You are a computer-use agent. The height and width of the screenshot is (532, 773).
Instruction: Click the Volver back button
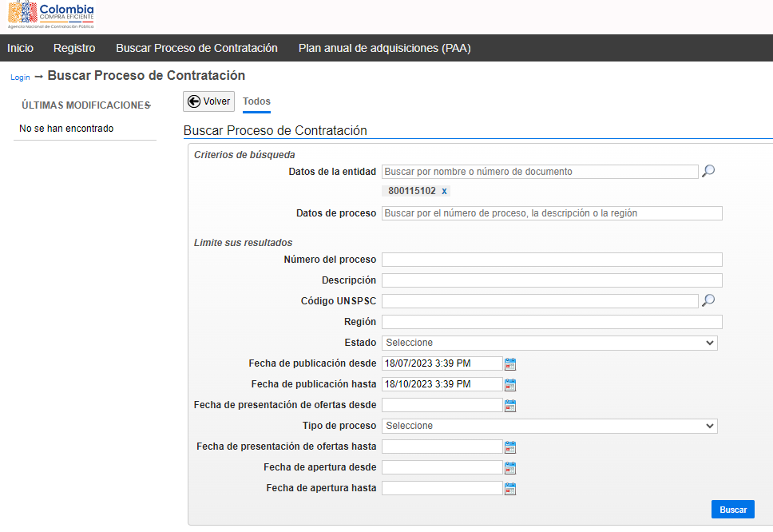(x=208, y=101)
